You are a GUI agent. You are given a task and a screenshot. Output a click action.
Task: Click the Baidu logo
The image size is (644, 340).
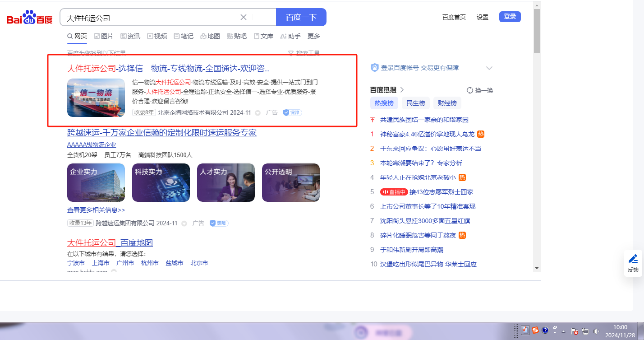pos(30,18)
